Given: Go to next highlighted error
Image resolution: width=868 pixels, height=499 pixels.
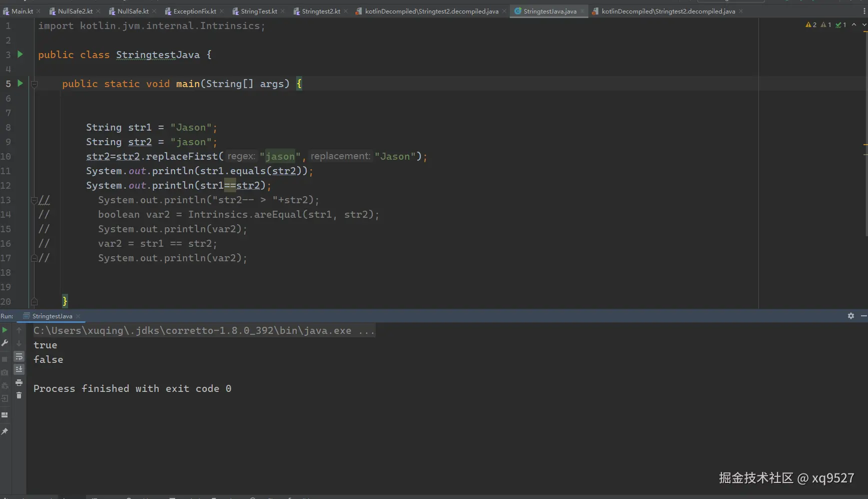Looking at the screenshot, I should pos(864,25).
